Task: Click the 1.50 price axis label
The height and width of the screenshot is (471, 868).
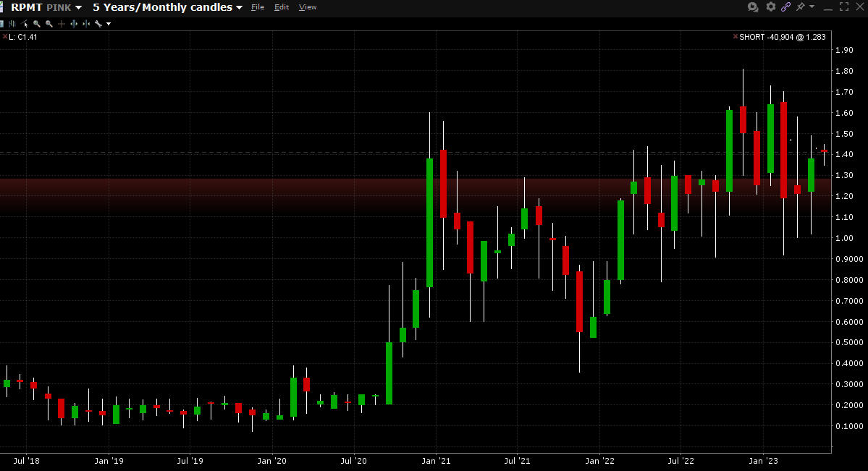Action: point(844,134)
